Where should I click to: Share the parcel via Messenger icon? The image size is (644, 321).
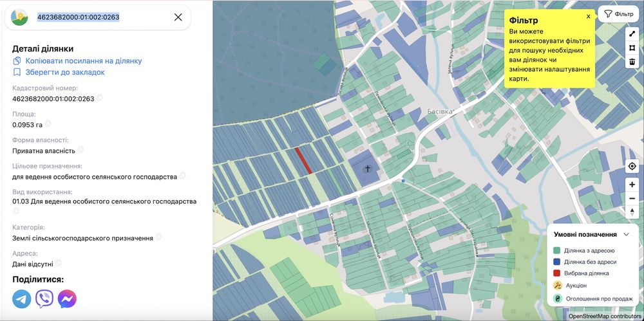point(67,298)
